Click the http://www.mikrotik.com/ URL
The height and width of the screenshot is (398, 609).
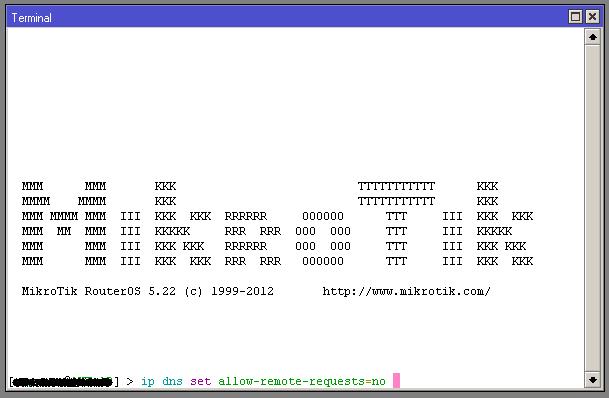click(407, 291)
